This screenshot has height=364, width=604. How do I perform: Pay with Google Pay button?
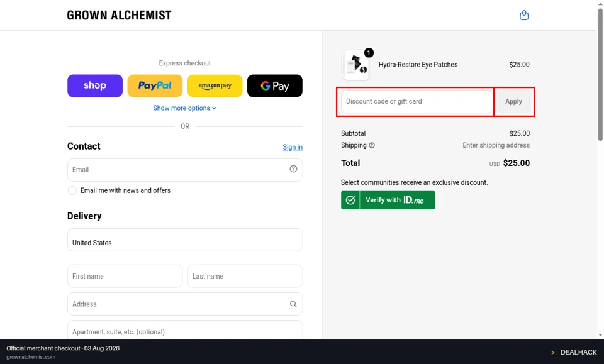tap(275, 85)
